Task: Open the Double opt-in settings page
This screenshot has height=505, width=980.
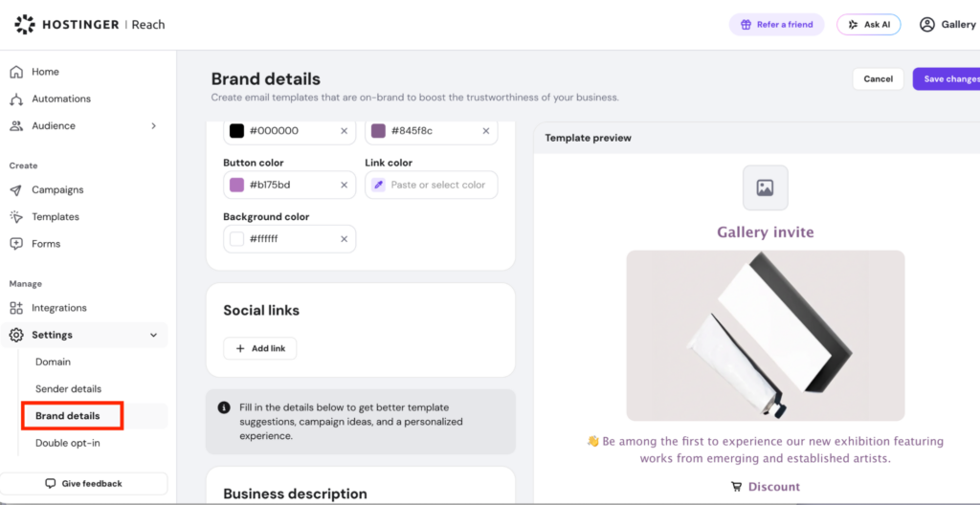Action: tap(68, 443)
